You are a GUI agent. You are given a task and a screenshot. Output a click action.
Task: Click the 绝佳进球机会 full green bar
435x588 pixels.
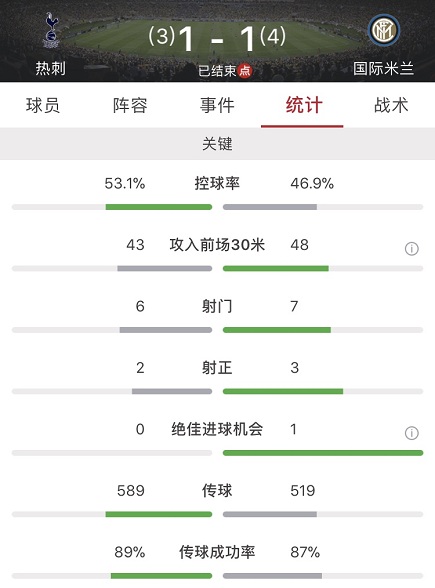(x=323, y=453)
